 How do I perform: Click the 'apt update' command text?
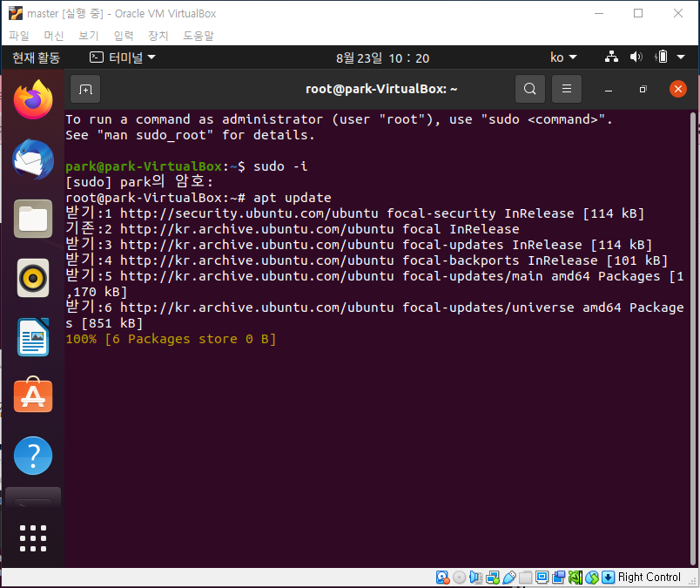tap(292, 198)
